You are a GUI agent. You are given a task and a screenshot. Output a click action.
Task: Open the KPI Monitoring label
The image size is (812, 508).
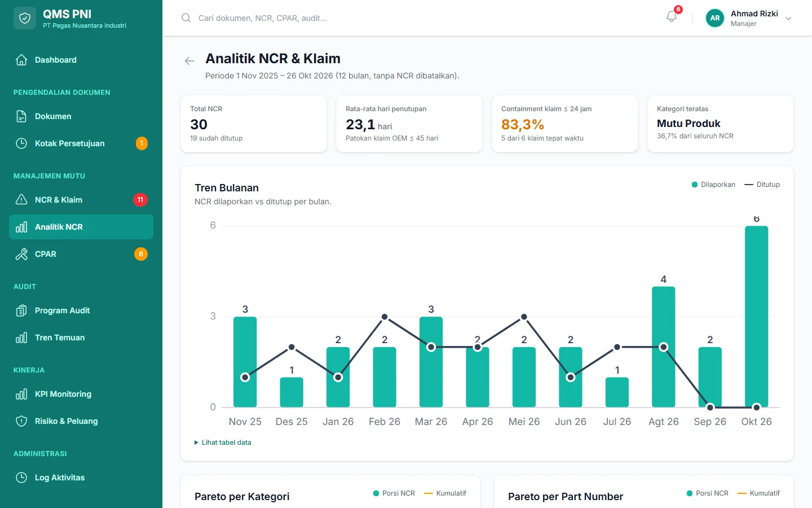[63, 394]
